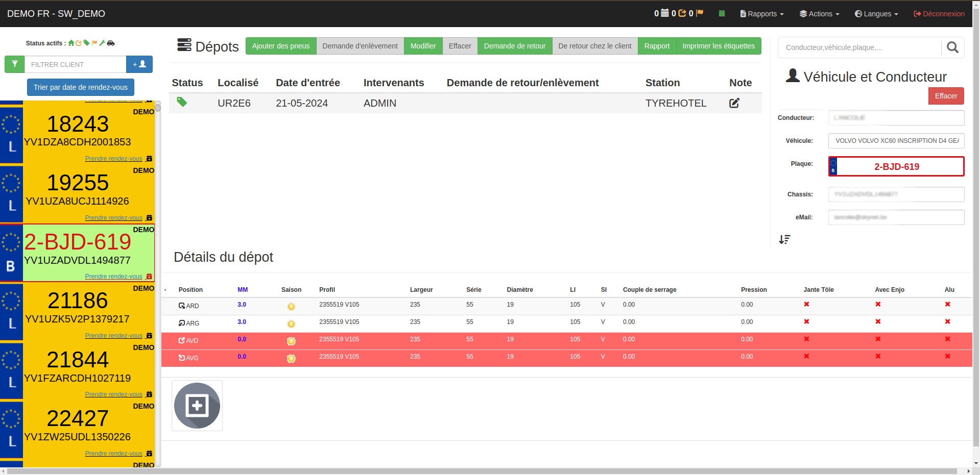The image size is (980, 475).
Task: Select the plate 21844 vehicle card
Action: pos(78,370)
